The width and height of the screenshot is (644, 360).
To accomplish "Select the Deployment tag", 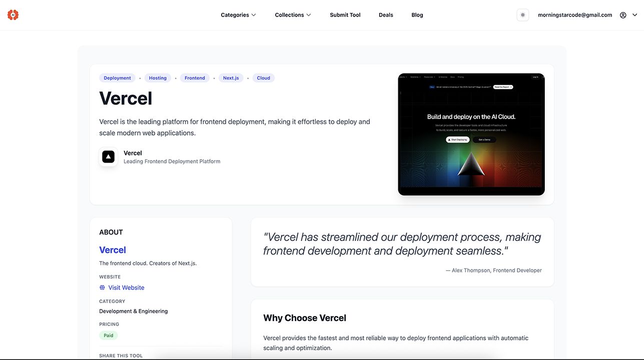I will click(x=117, y=78).
